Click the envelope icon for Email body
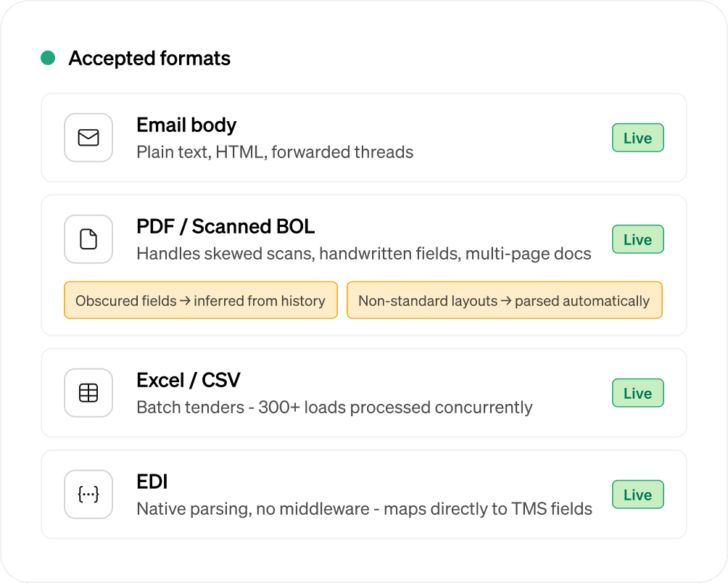728x583 pixels. [88, 138]
